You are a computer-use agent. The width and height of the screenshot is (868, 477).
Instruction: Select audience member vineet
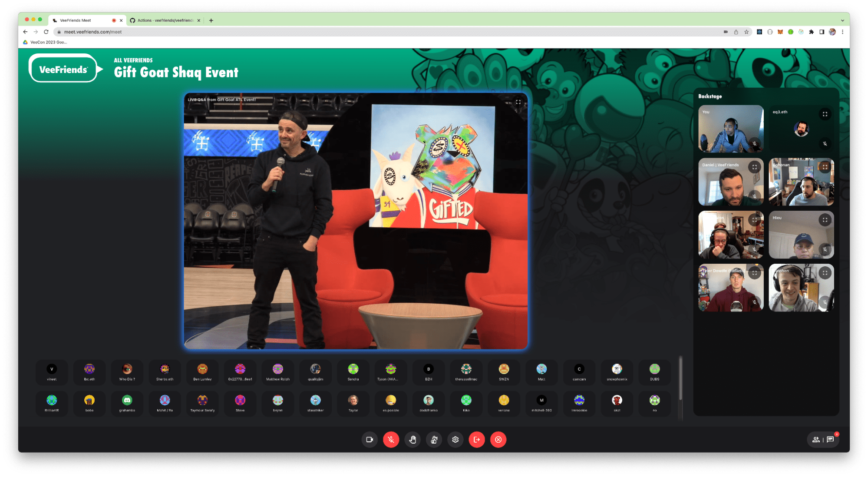tap(52, 372)
